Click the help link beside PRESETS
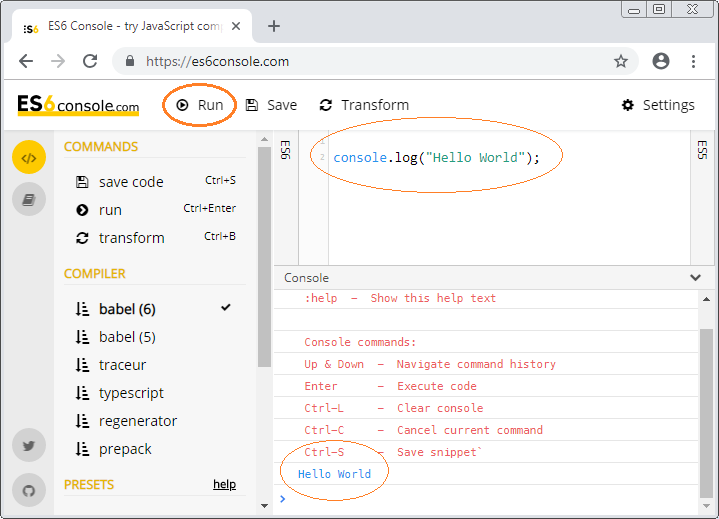 [x=224, y=484]
